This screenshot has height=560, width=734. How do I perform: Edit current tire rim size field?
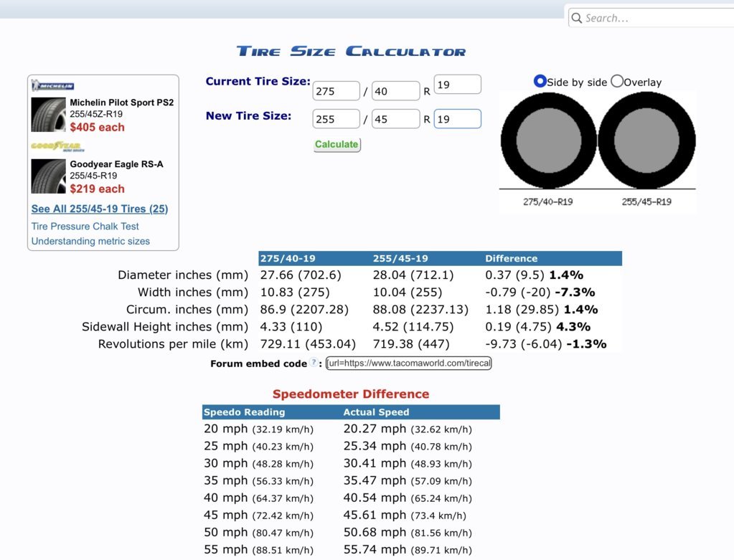point(457,84)
